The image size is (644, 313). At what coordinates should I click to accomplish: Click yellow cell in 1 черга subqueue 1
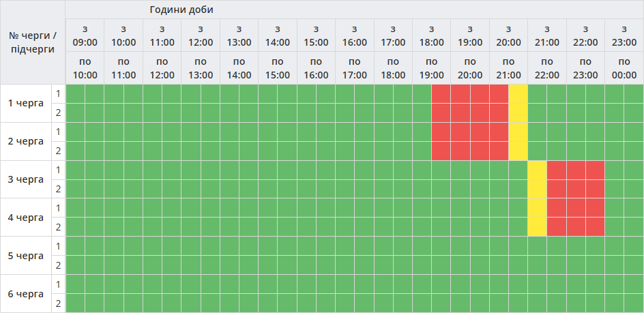[x=518, y=93]
